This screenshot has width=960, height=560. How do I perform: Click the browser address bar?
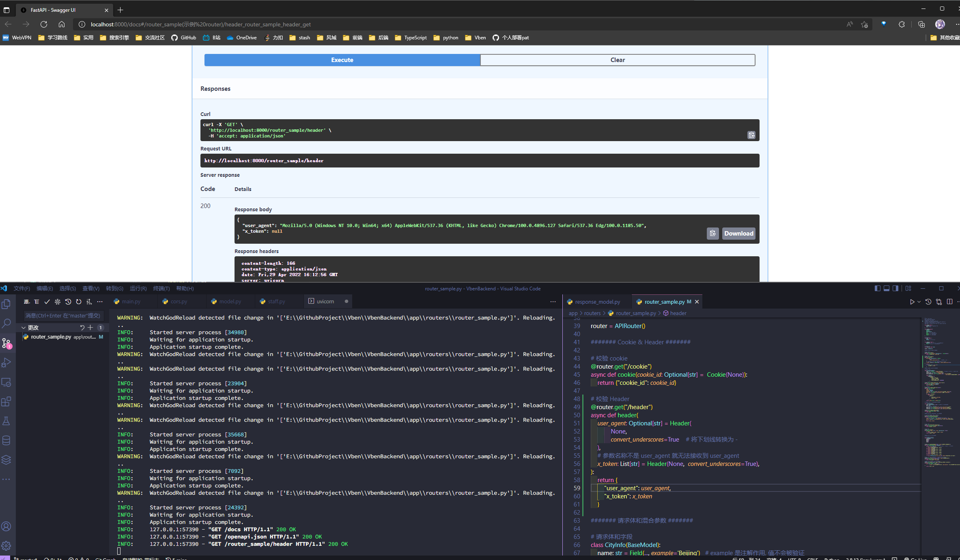[x=458, y=24]
